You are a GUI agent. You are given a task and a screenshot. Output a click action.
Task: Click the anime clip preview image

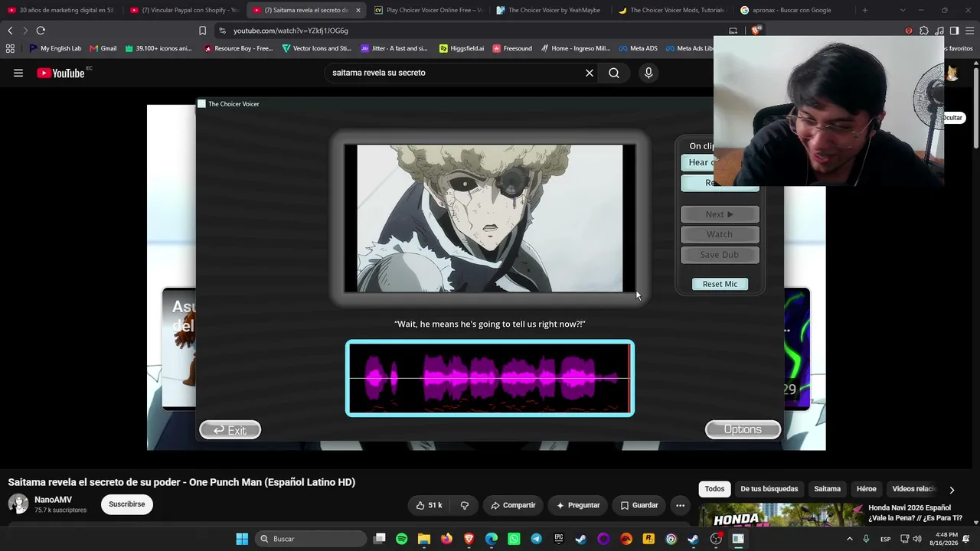[x=490, y=218]
